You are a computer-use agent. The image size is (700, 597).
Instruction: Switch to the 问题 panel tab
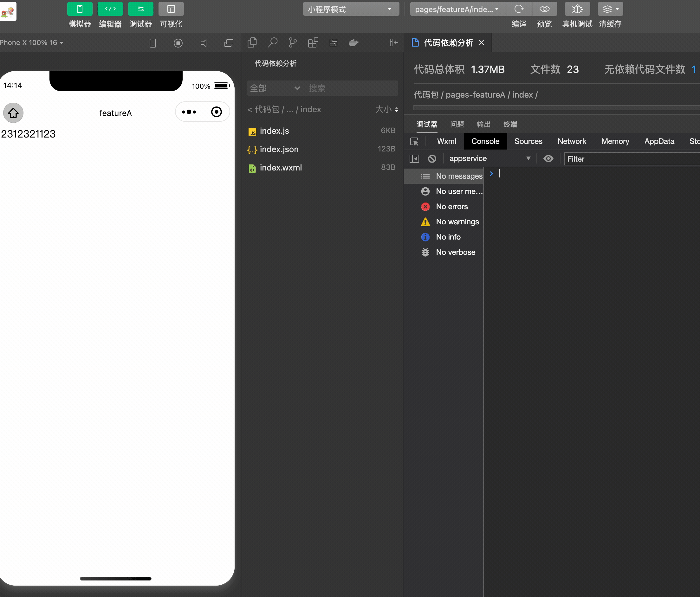pos(457,124)
